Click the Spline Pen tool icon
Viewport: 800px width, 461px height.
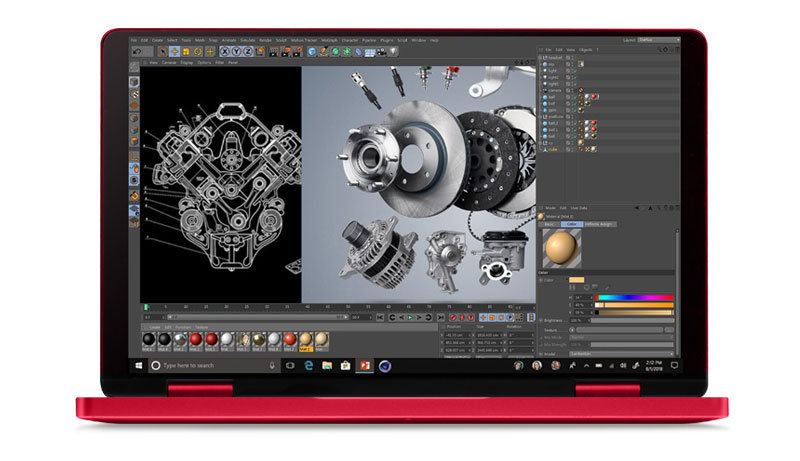pos(323,52)
